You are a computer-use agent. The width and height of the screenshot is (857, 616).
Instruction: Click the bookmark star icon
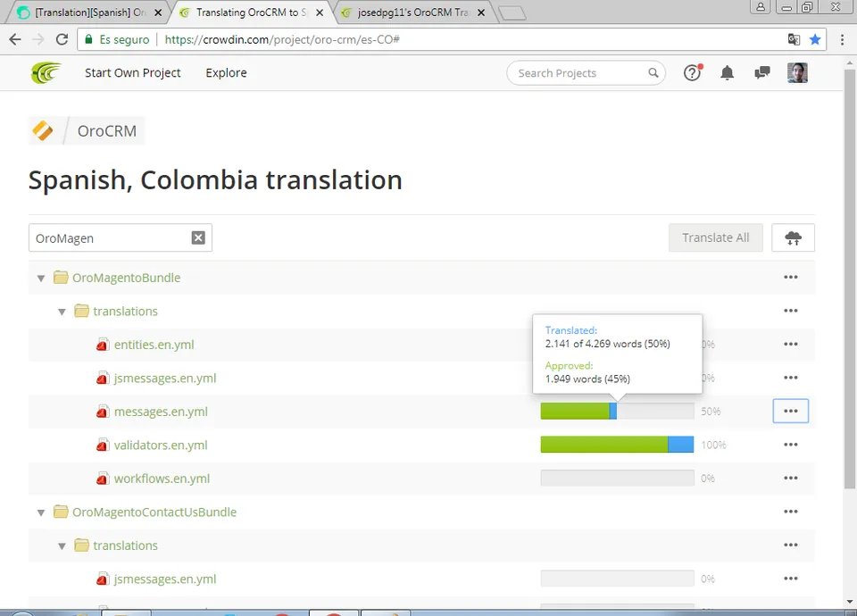[x=815, y=39]
